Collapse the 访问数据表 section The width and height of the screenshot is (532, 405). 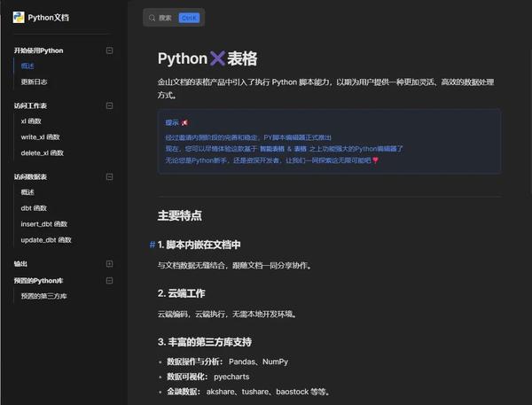pos(109,176)
